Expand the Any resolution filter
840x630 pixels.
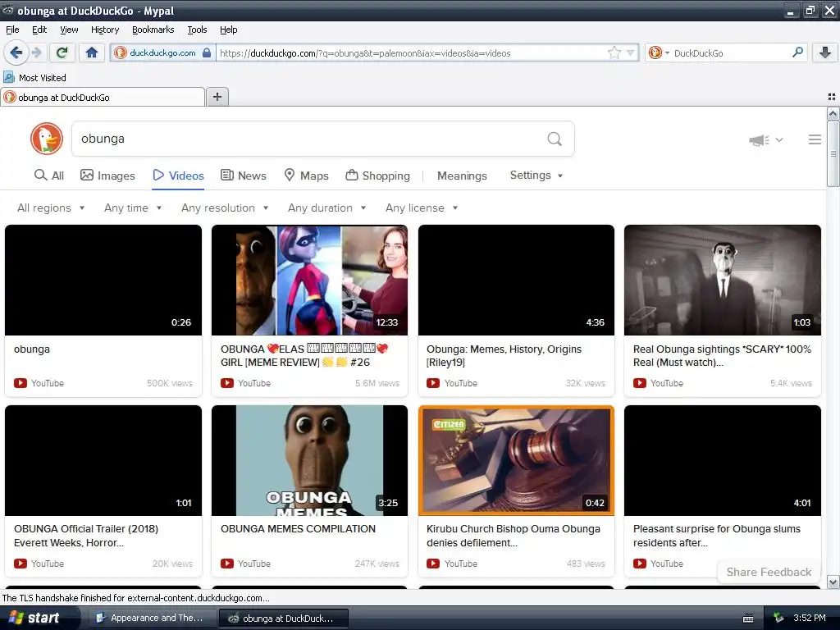click(x=225, y=208)
